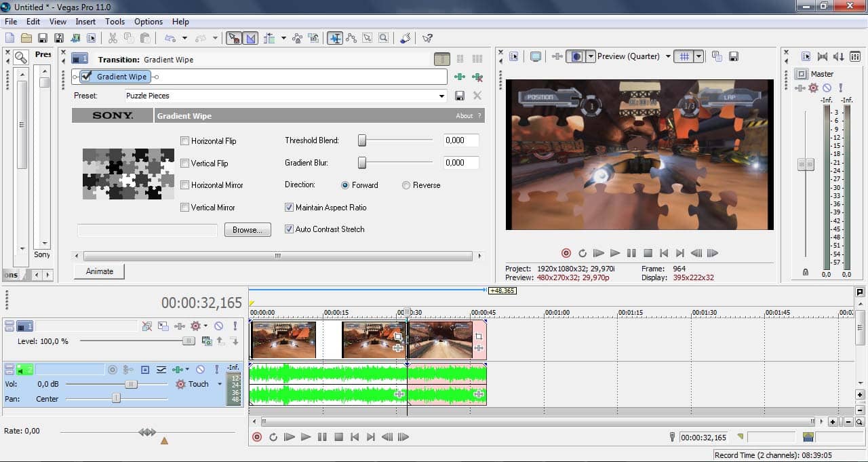Click the Cut scissors icon in the toolbar
The height and width of the screenshot is (462, 868).
point(112,38)
